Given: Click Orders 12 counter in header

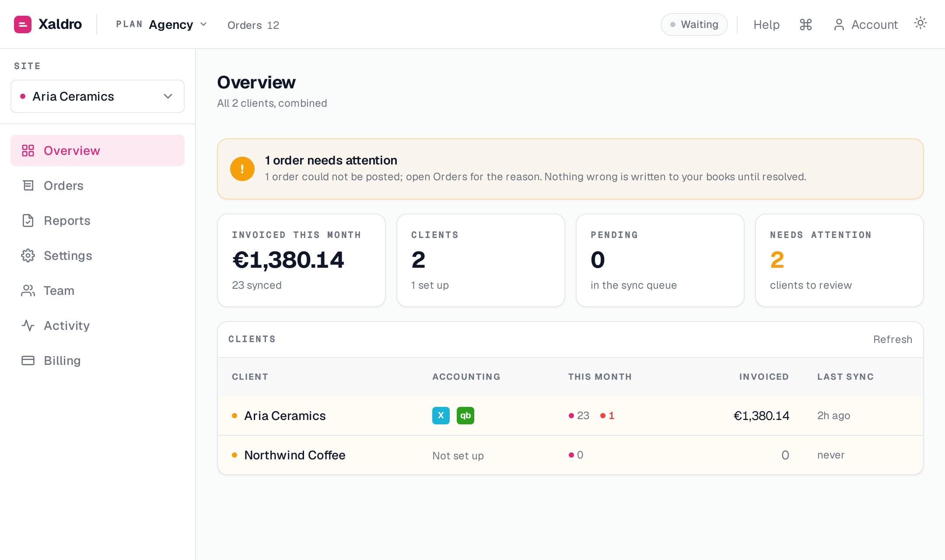Looking at the screenshot, I should click(x=253, y=25).
